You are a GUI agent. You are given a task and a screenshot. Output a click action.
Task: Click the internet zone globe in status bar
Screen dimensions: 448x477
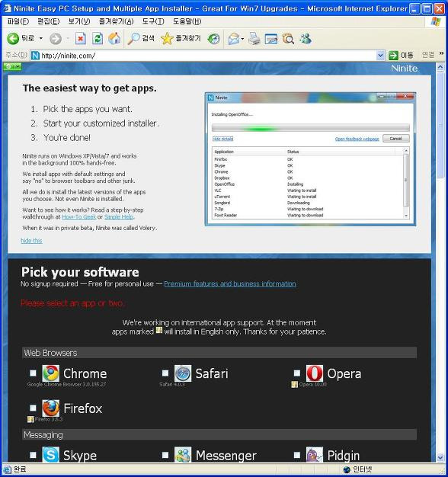click(x=347, y=469)
